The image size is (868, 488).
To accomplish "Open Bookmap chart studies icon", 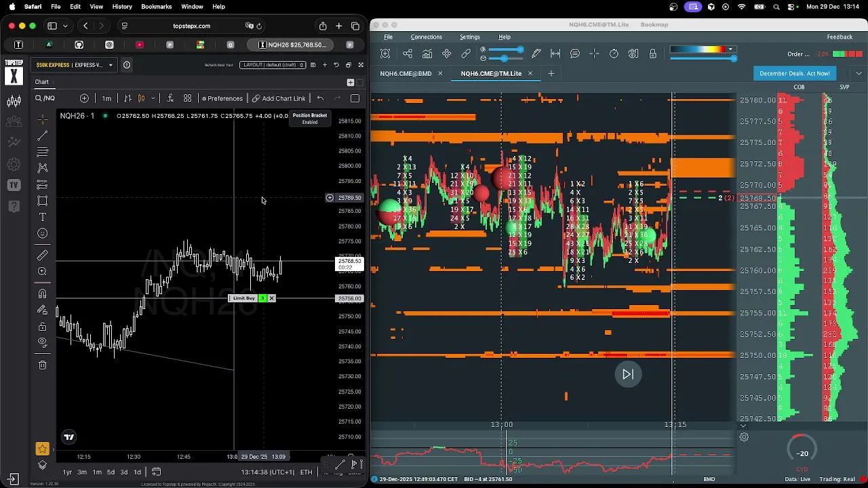I will pos(427,54).
